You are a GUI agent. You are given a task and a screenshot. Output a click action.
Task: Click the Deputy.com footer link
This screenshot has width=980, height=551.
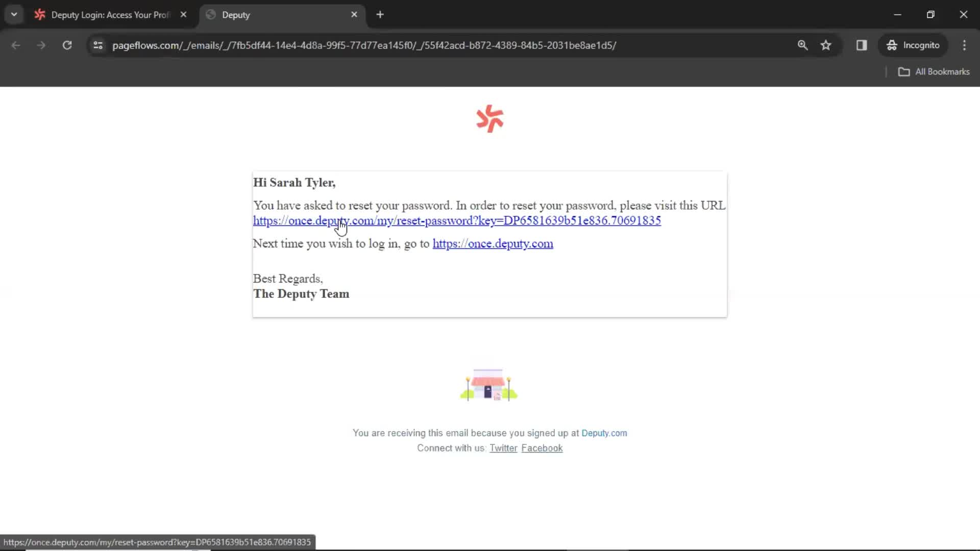(x=604, y=433)
